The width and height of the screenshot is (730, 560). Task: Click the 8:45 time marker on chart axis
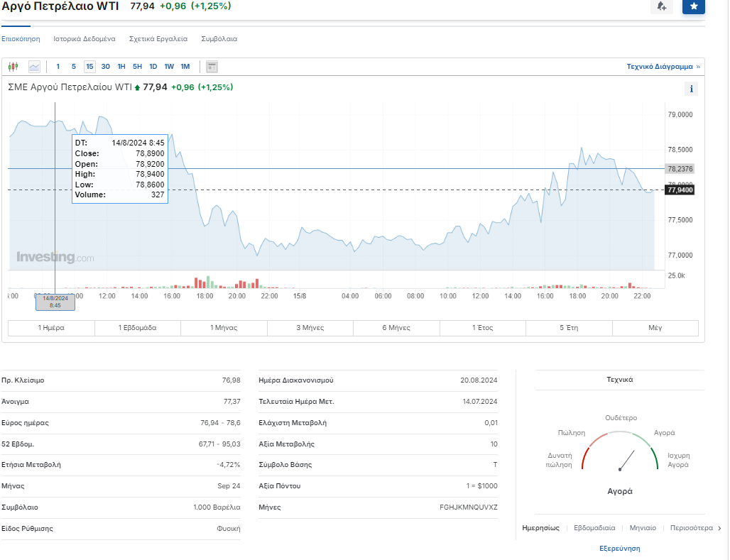(x=55, y=302)
